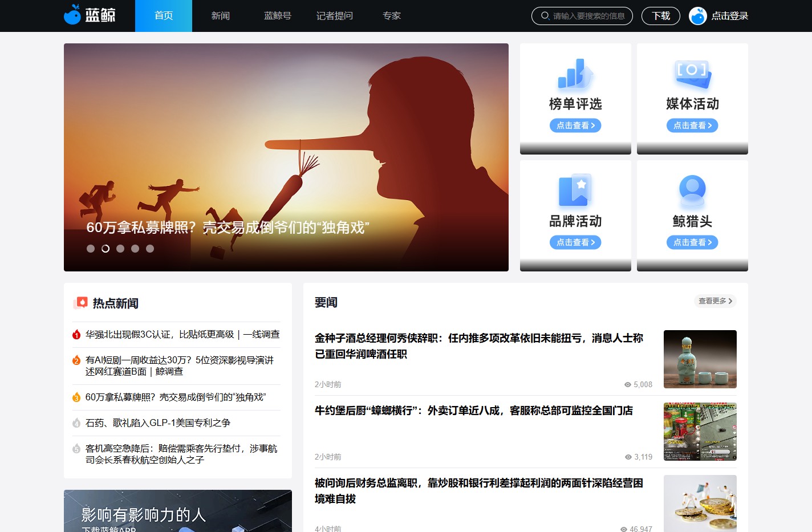The image size is (812, 532).
Task: Select the fourth carousel dot
Action: tap(135, 249)
